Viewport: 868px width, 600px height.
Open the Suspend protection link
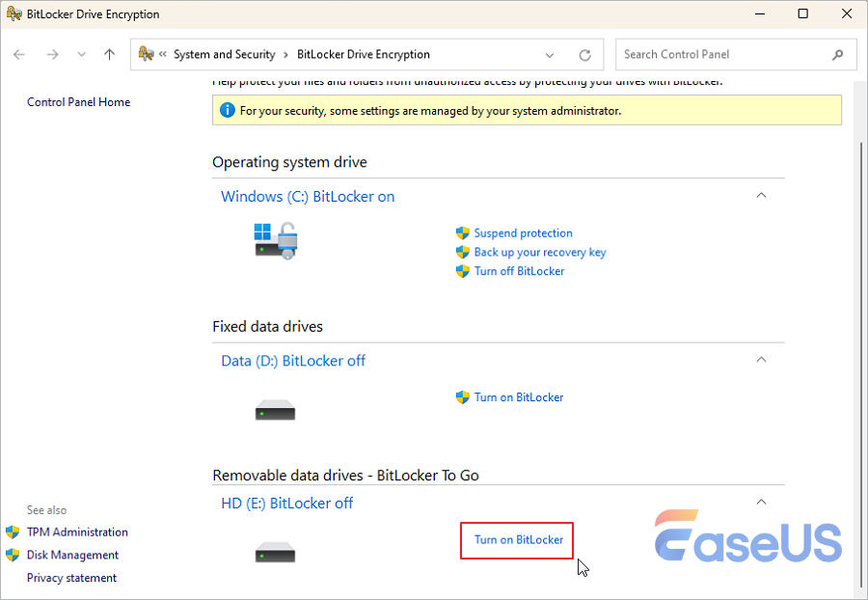[523, 232]
